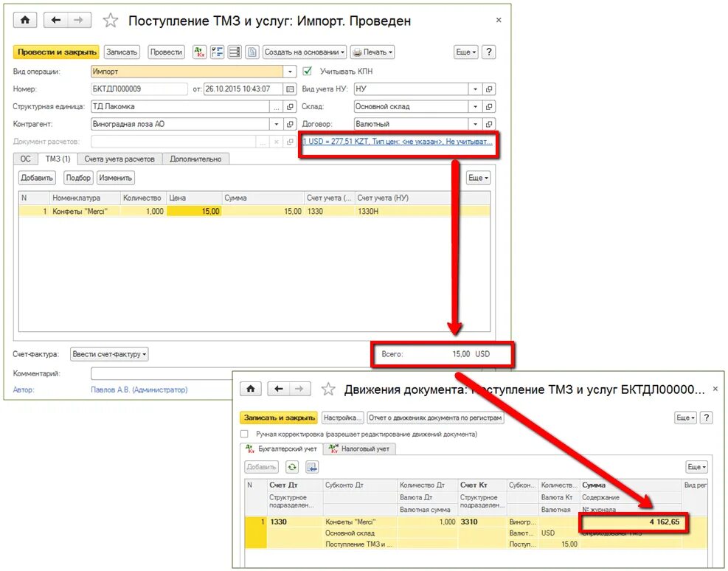Choose Структурная единица via ellipsis button
Screen dimensions: 728x571
coord(277,107)
